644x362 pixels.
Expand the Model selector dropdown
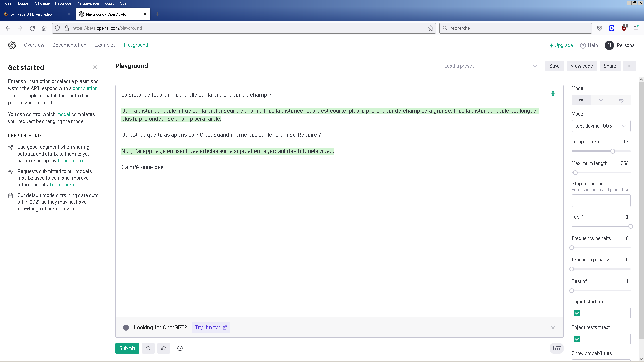[x=600, y=126]
